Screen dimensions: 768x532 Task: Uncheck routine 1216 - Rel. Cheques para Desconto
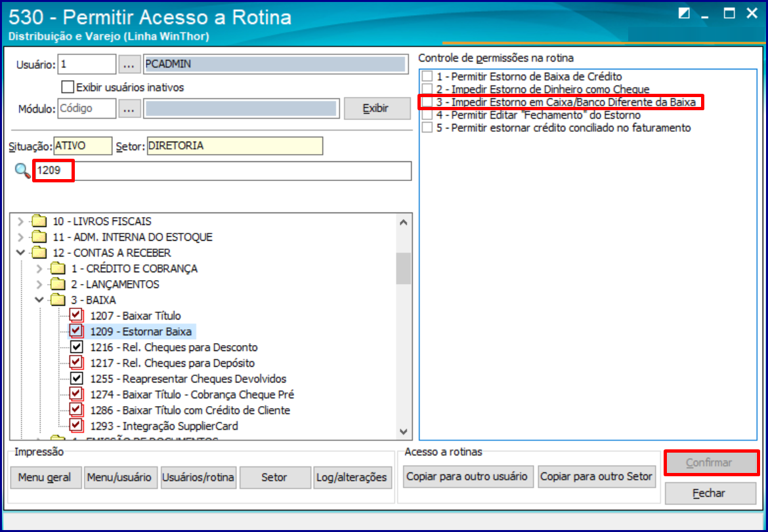coord(76,347)
